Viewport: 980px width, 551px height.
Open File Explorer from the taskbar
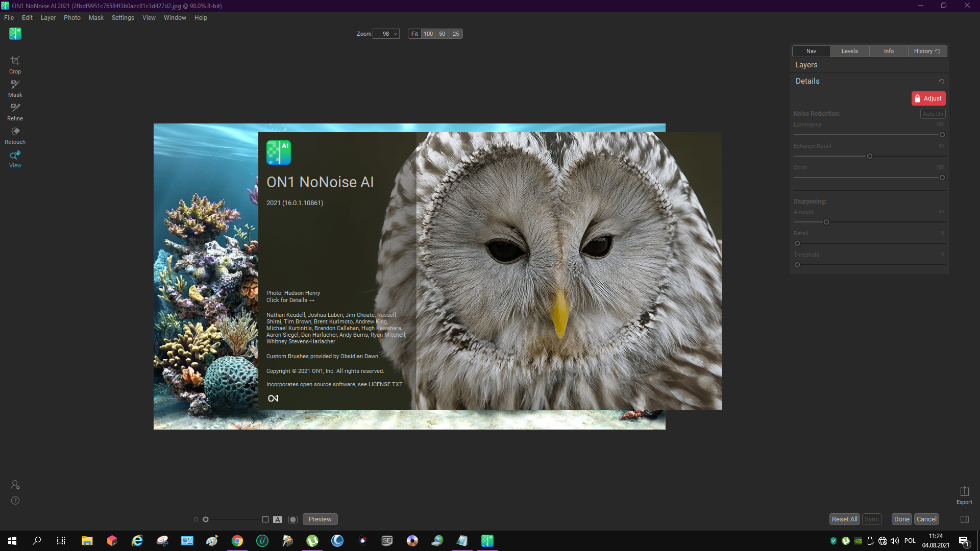(87, 541)
